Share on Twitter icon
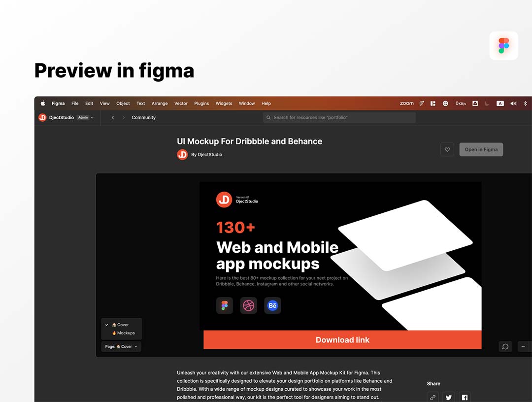The width and height of the screenshot is (532, 402). [x=448, y=397]
